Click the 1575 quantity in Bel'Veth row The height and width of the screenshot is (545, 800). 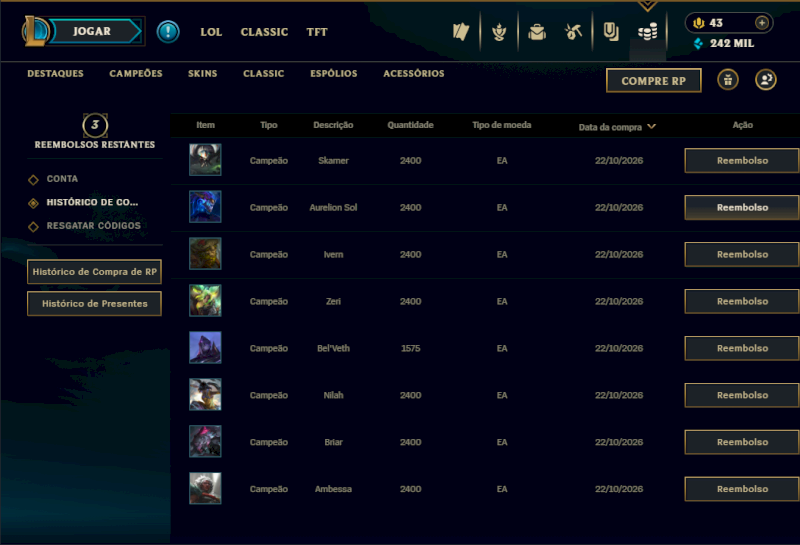(411, 349)
